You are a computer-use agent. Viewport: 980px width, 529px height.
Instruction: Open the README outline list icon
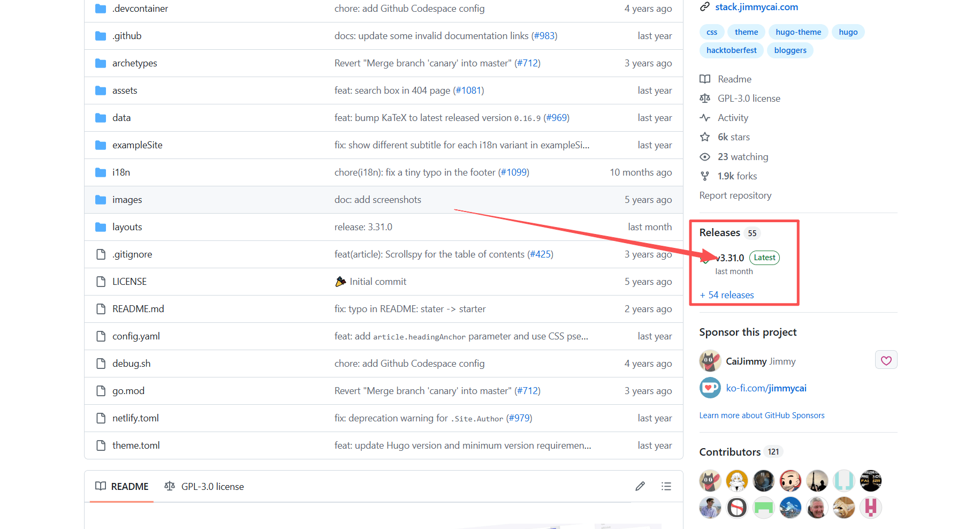pyautogui.click(x=666, y=486)
